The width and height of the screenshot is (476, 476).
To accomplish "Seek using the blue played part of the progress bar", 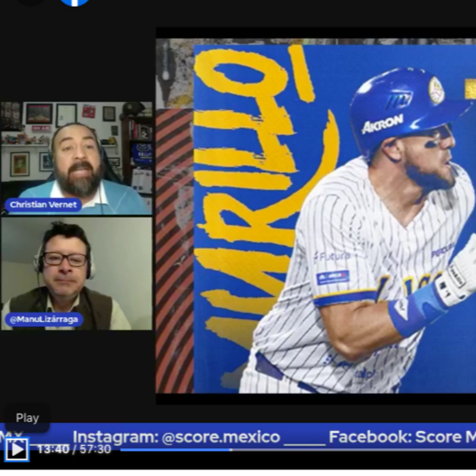I will point(175,450).
